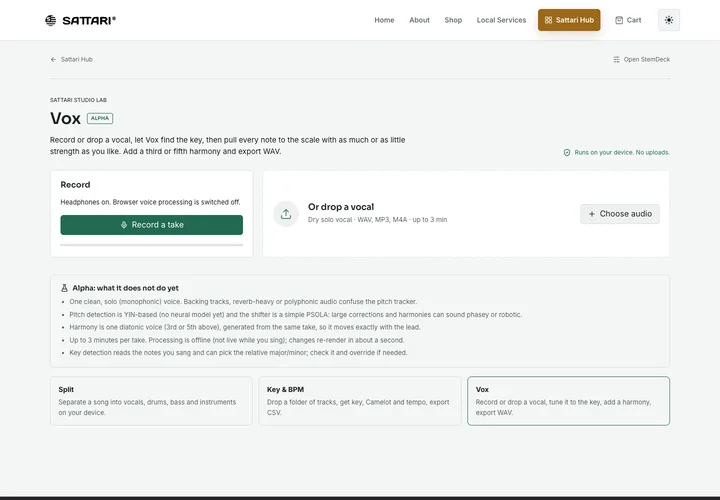Click the plus icon in Choose audio
The width and height of the screenshot is (720, 500).
coord(591,214)
